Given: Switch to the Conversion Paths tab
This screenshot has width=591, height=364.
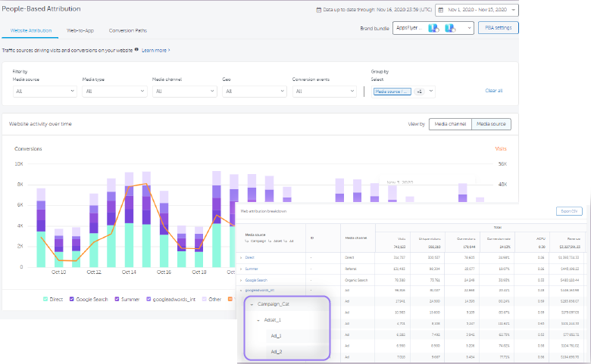Looking at the screenshot, I should [x=128, y=31].
